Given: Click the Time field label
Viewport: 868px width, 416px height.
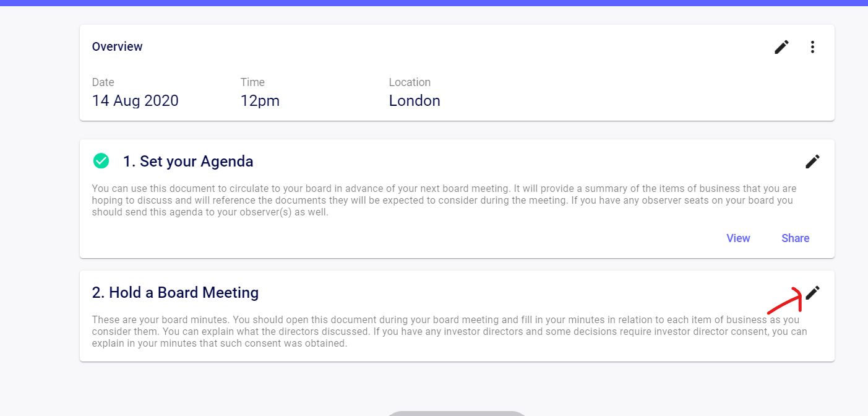Looking at the screenshot, I should (252, 82).
